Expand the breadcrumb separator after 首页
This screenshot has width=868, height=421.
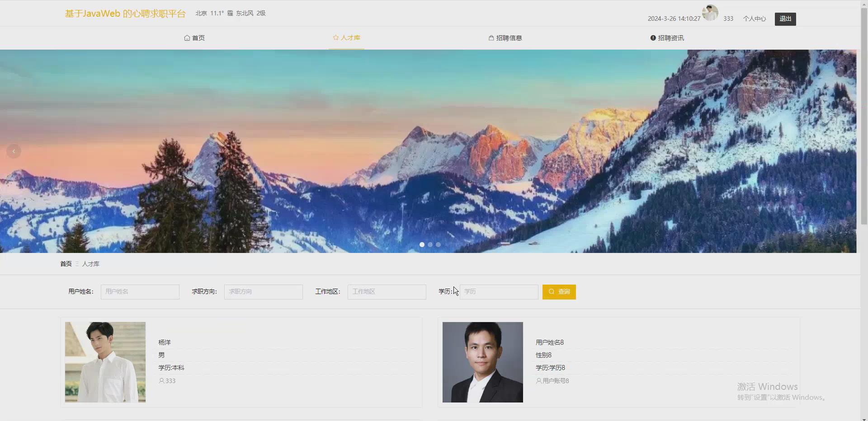76,263
